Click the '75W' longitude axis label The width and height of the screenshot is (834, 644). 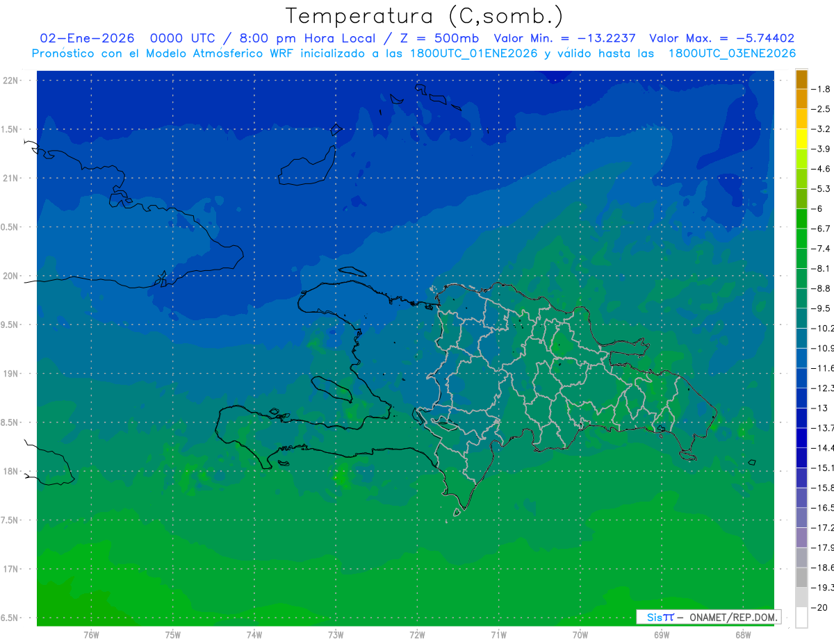[172, 634]
